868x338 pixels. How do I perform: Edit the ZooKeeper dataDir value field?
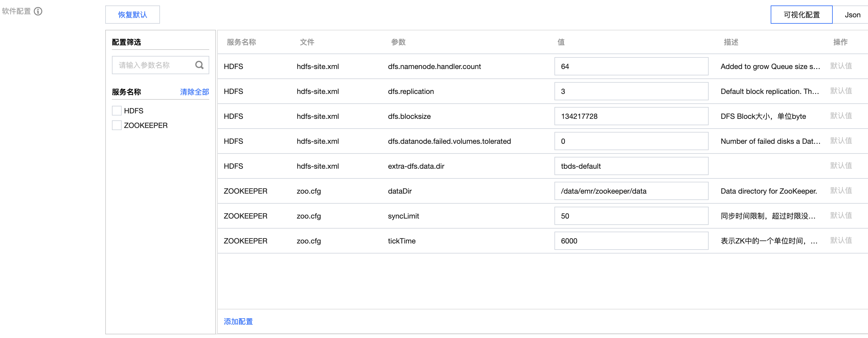click(x=631, y=191)
